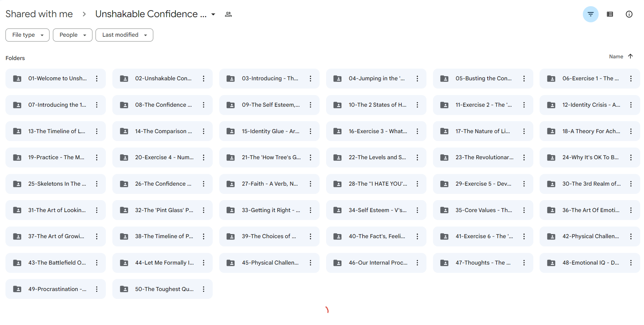This screenshot has height=325, width=644.
Task: Open the view details info icon
Action: [629, 14]
